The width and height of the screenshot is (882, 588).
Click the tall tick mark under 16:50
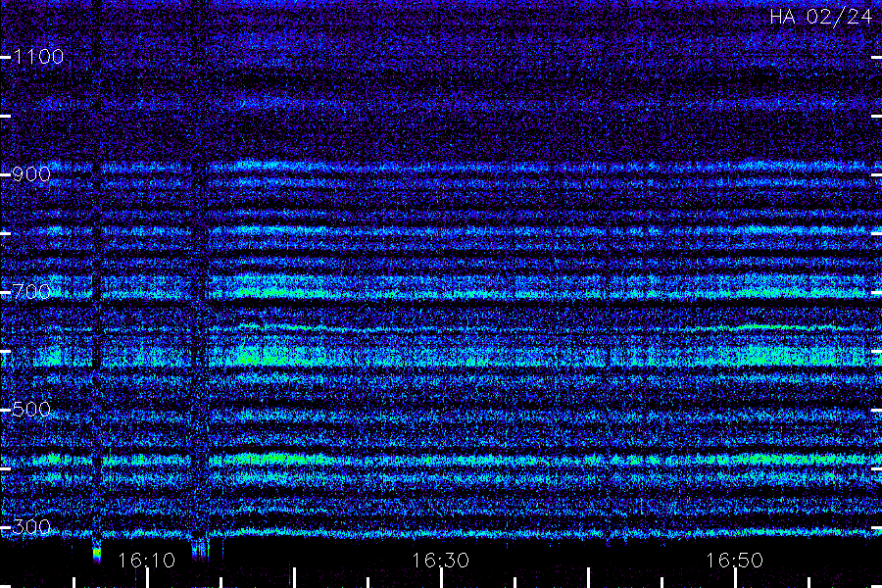(735, 578)
